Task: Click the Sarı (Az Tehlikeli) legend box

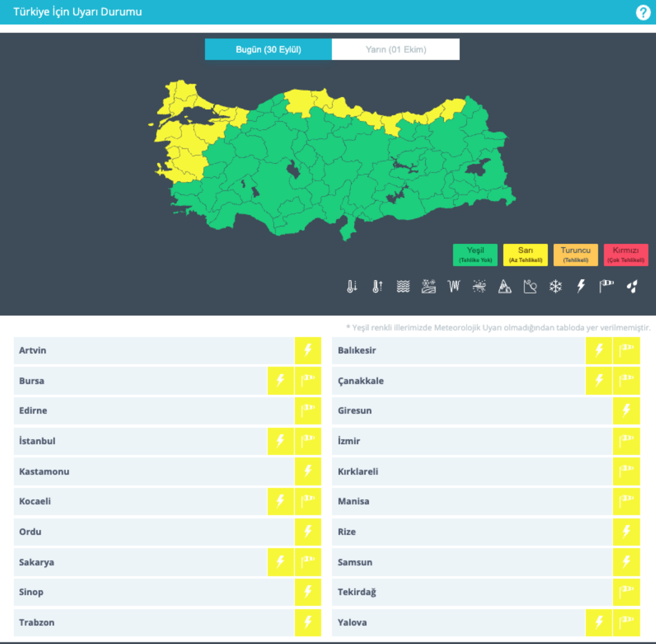Action: pyautogui.click(x=525, y=255)
